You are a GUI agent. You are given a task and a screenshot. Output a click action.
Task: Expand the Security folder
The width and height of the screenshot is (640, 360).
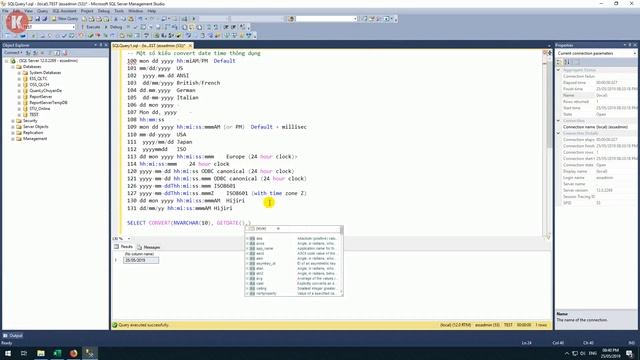pyautogui.click(x=13, y=121)
